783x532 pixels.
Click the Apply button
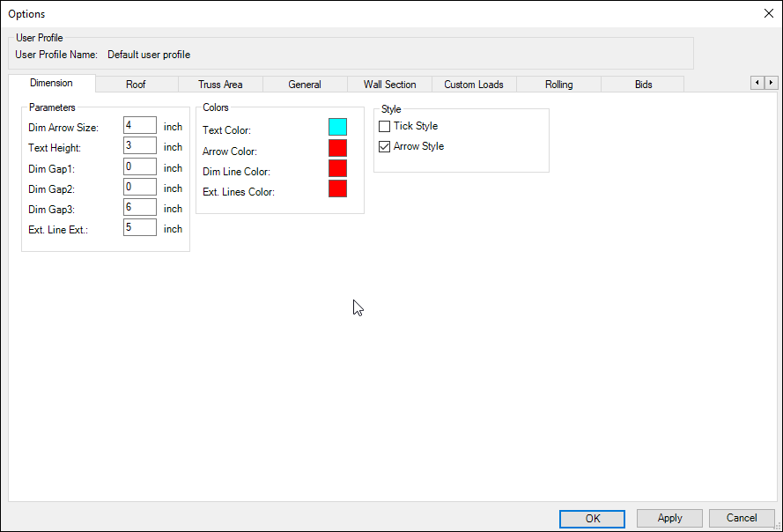669,518
